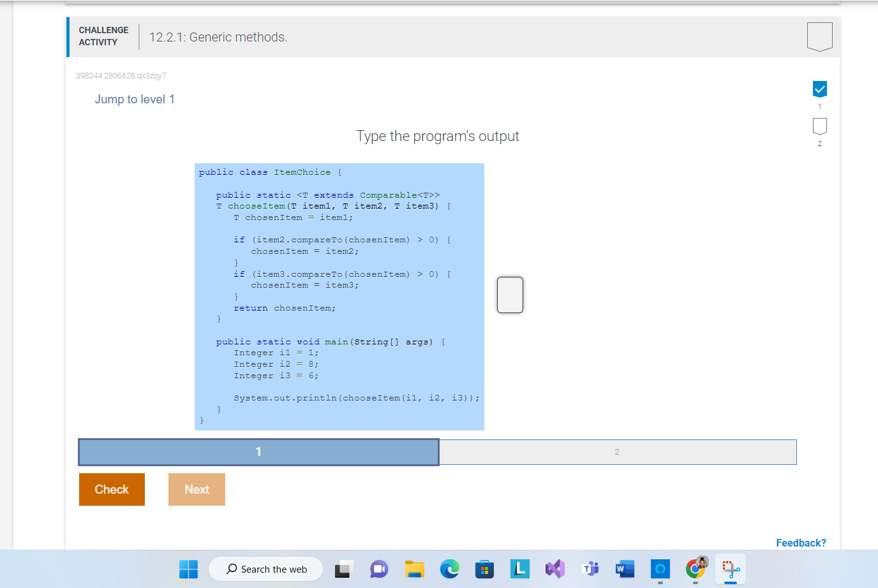Click the code line 'Integer i3 = 6;'
Viewport: 878px width, 588px height.
276,376
